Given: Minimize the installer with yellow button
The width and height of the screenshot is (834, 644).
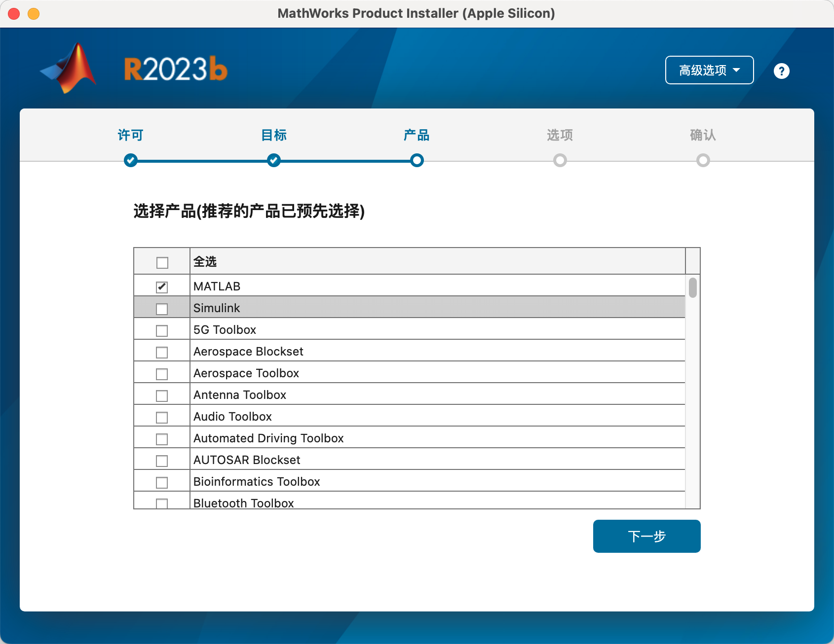Looking at the screenshot, I should (34, 13).
